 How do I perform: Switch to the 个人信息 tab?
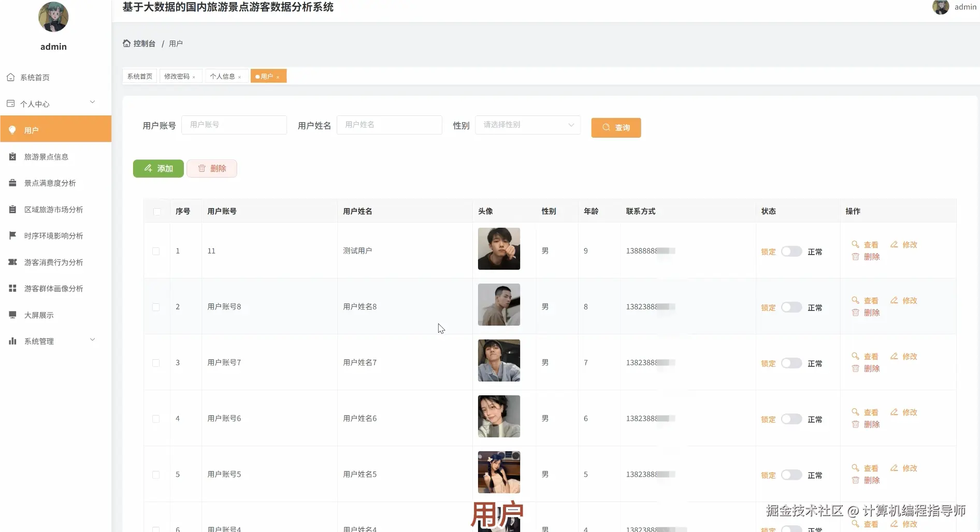[x=223, y=76]
